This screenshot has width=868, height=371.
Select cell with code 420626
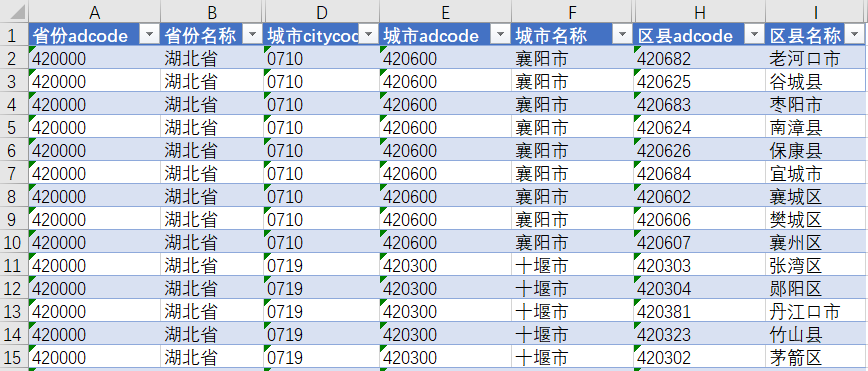point(700,150)
